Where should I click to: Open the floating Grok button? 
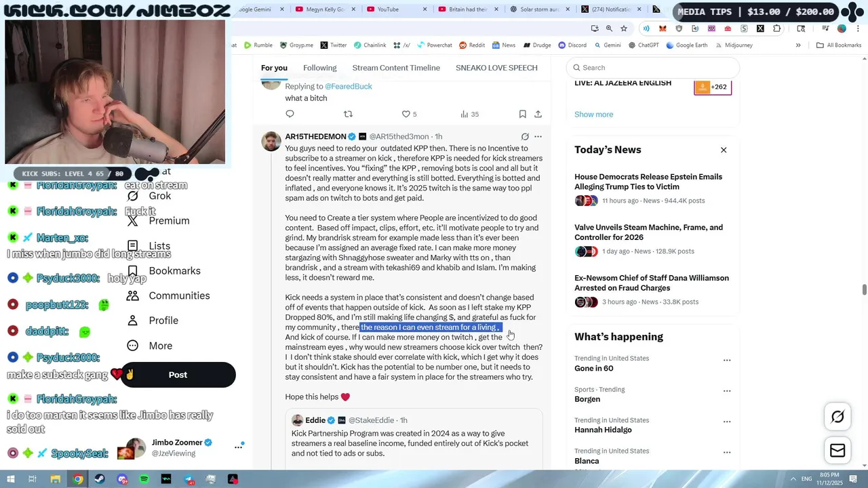837,417
